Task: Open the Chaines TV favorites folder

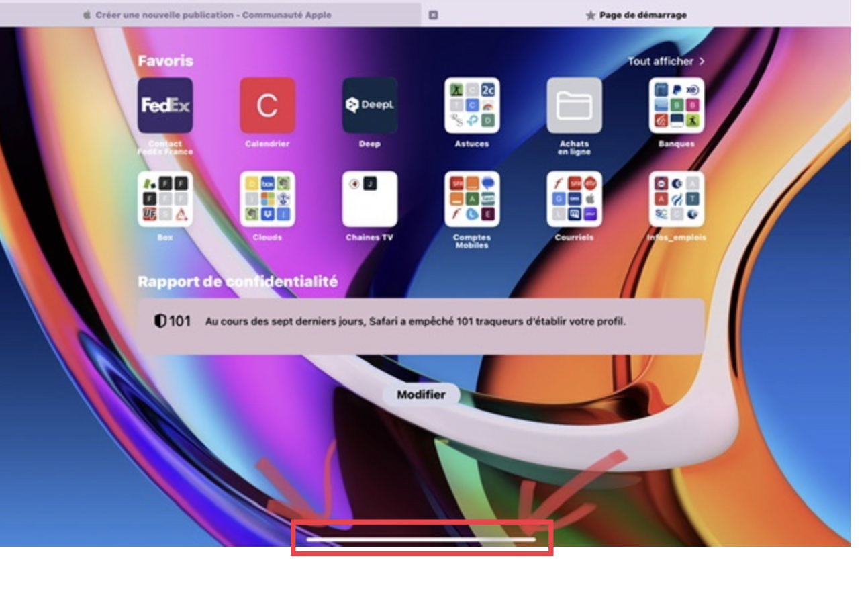Action: 370,199
